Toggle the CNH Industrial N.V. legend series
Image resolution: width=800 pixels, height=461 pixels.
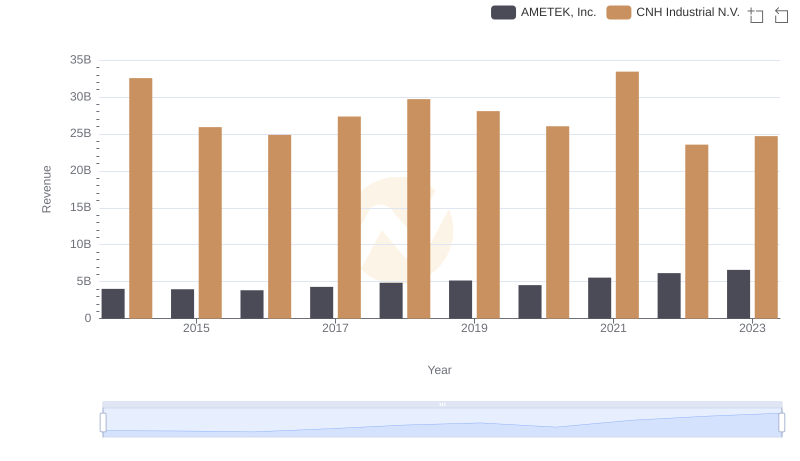[673, 12]
